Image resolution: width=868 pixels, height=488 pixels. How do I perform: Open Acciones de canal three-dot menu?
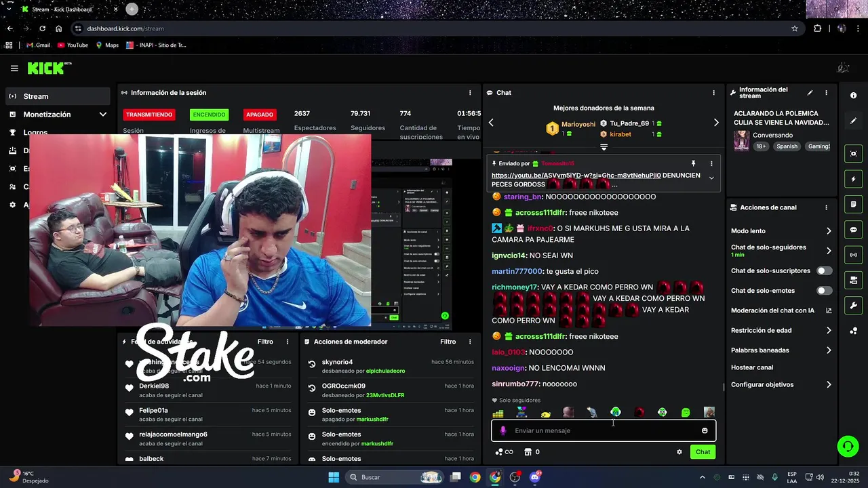point(826,207)
